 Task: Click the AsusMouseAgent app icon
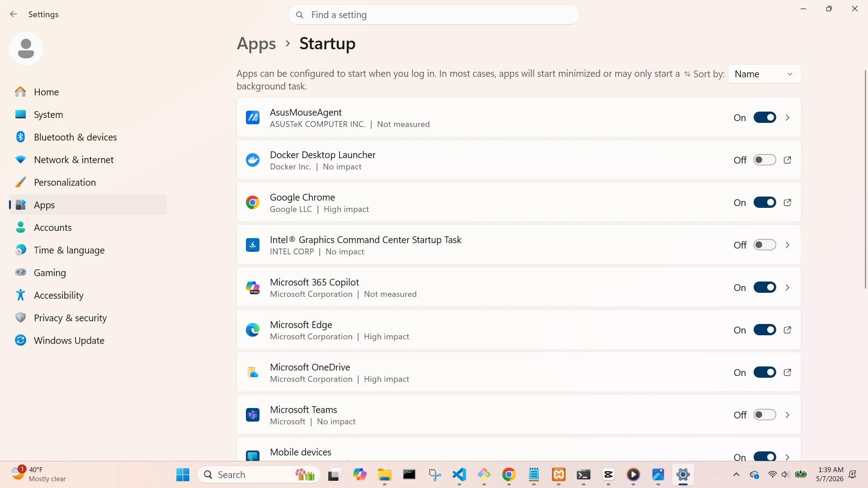coord(253,117)
